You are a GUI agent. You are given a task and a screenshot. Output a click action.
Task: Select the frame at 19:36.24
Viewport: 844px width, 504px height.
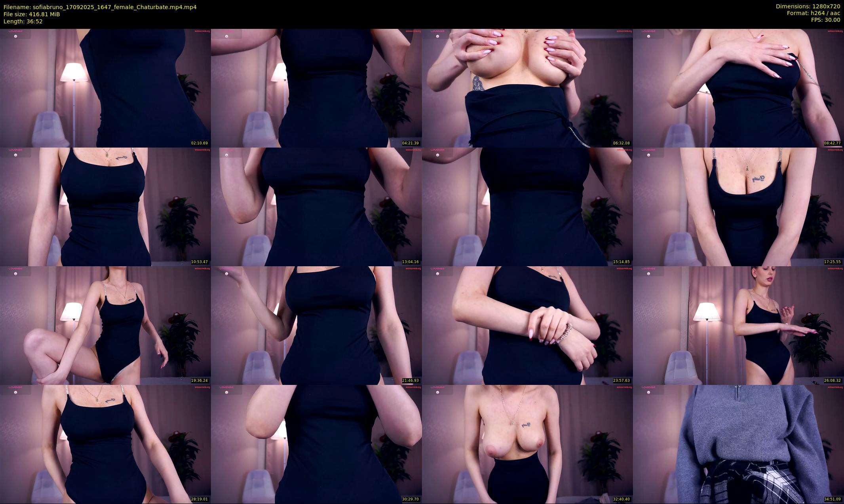[x=105, y=325]
